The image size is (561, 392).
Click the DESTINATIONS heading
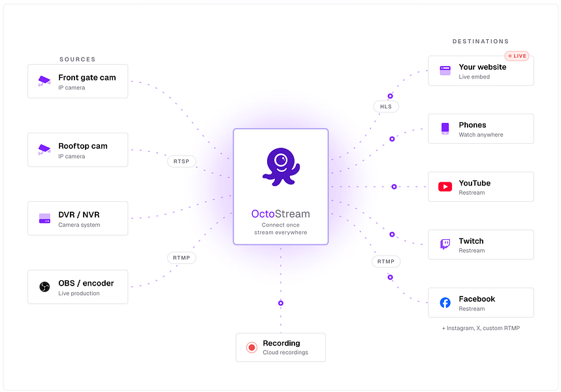[x=481, y=41]
